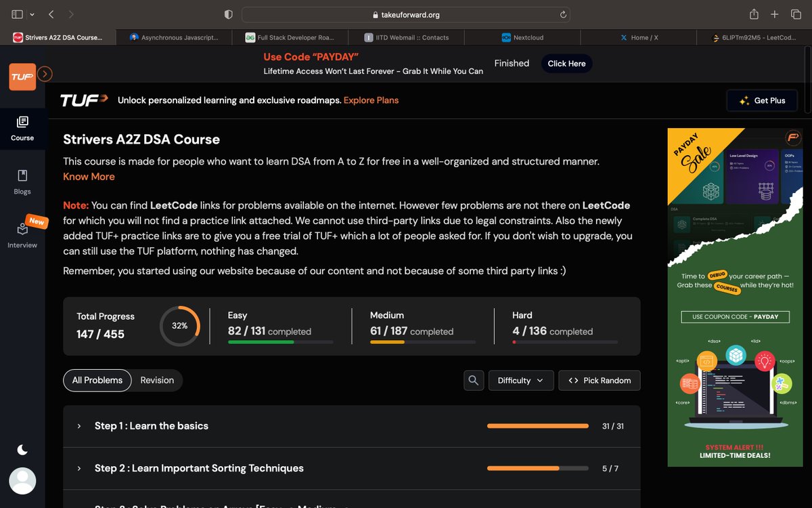The image size is (812, 508).
Task: Click the Use Code "PAYDAY" banner text
Action: point(311,57)
